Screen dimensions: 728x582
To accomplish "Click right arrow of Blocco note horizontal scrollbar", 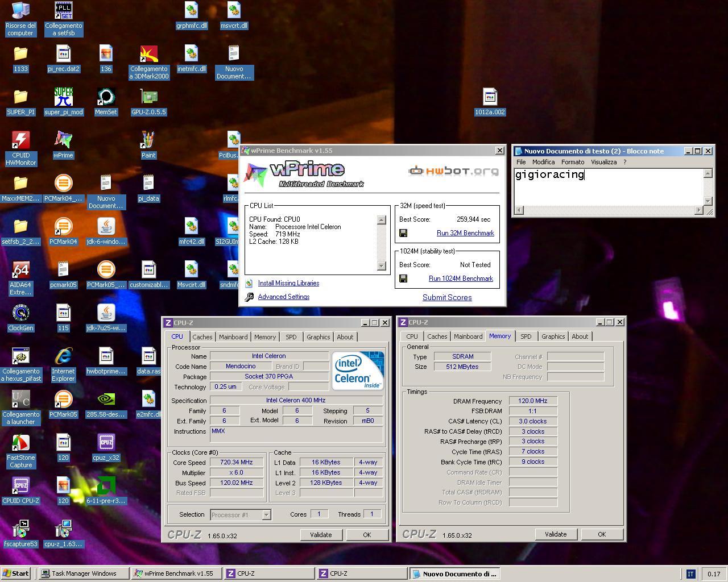I will [x=698, y=210].
